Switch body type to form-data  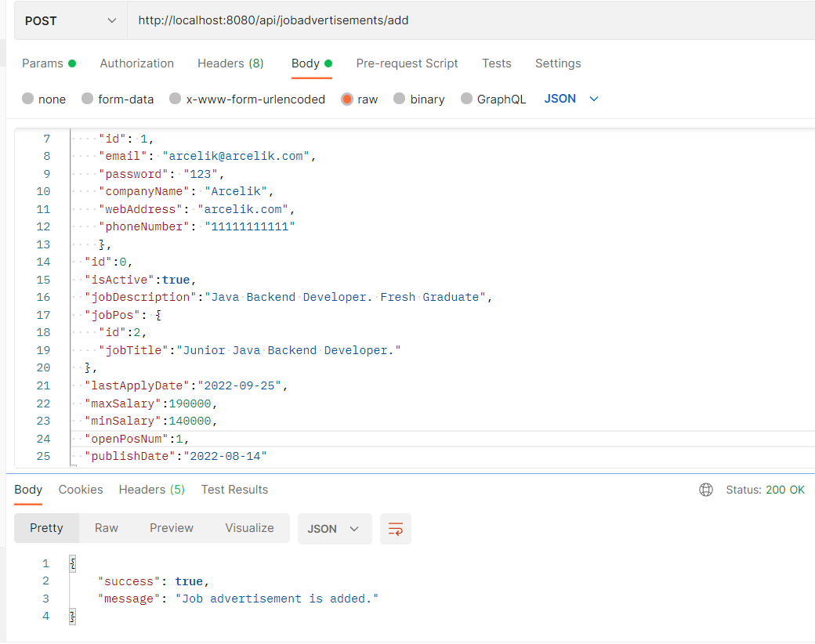coord(118,99)
